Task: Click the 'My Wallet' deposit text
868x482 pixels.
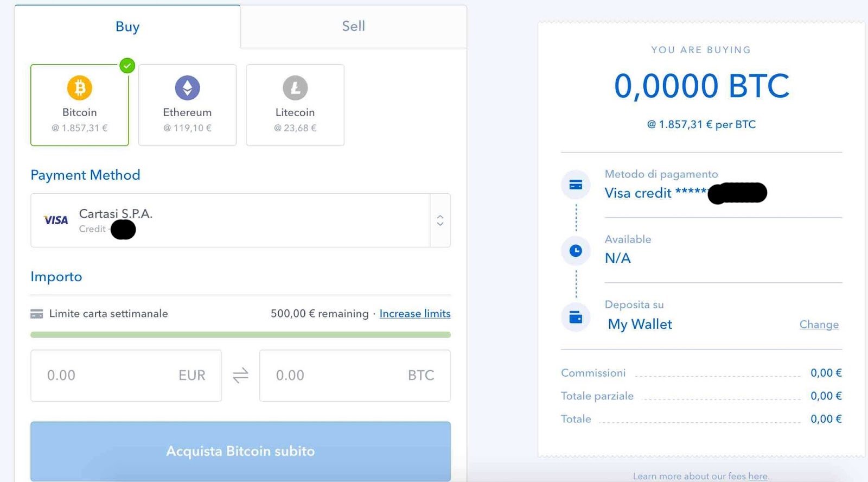Action: click(640, 325)
